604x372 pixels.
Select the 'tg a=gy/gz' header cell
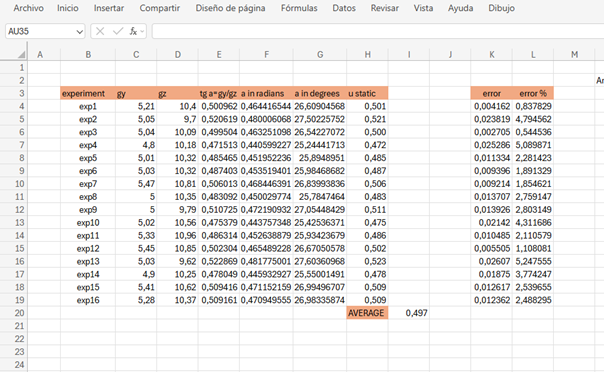click(x=219, y=94)
